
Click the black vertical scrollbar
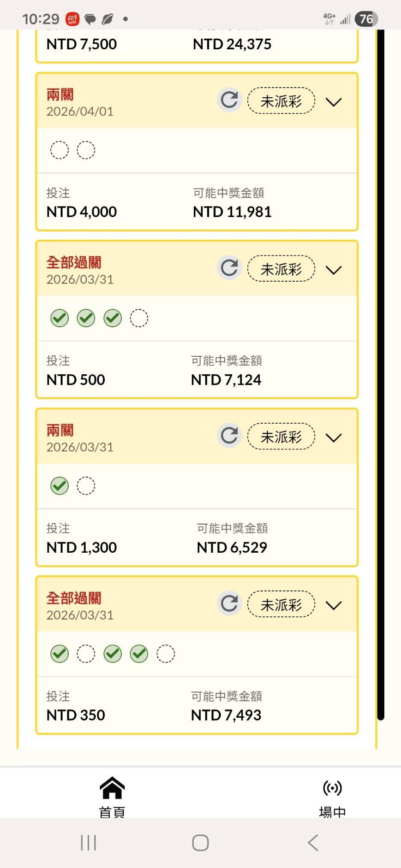point(381,369)
